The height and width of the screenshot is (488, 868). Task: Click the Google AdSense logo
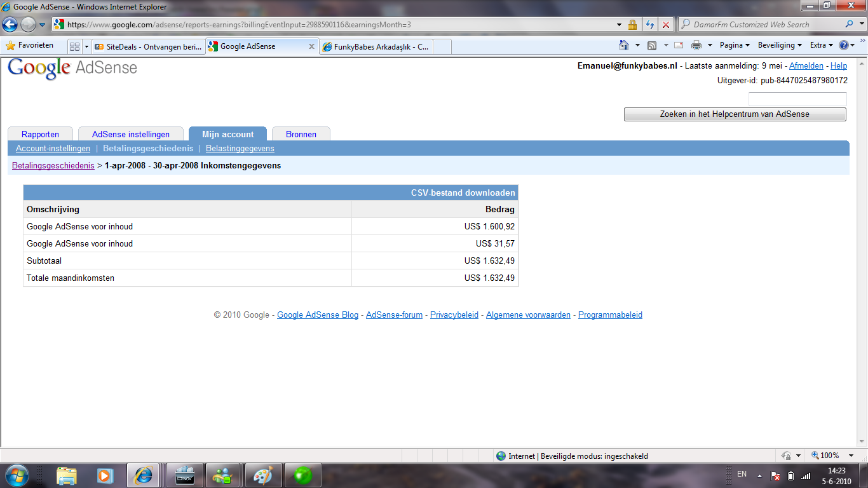click(72, 68)
